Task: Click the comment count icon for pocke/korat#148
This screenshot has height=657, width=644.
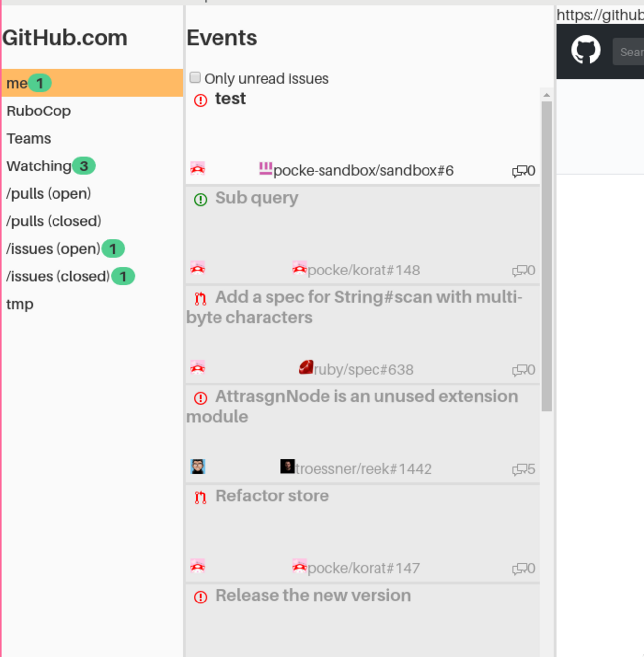Action: [520, 271]
